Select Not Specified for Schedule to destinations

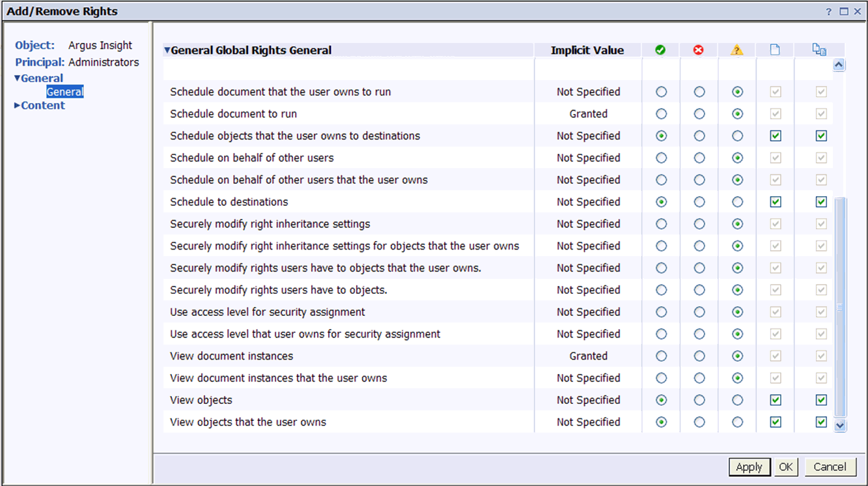point(737,202)
